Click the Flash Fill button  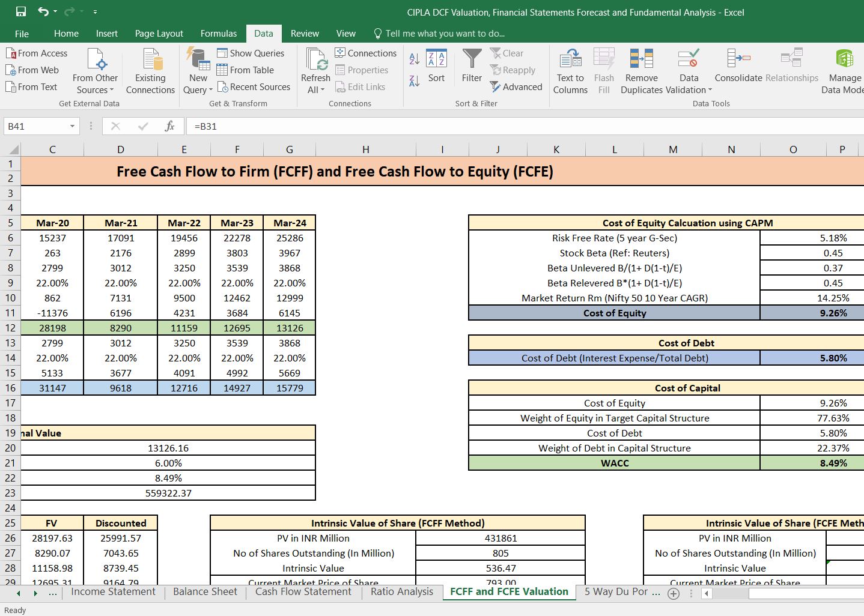pos(604,71)
